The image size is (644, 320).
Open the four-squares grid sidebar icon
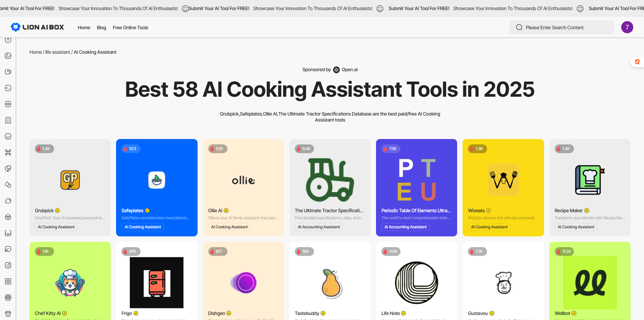coord(8,281)
